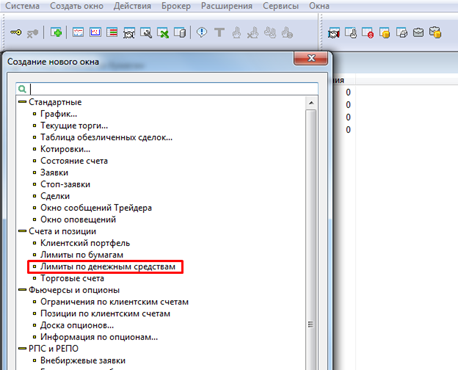
Task: Select Заявки item
Action: [54, 173]
